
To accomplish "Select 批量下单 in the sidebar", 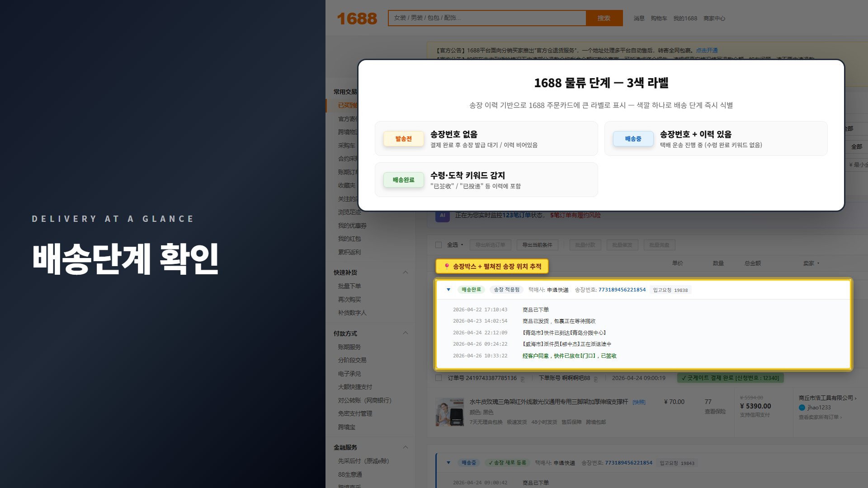I will point(349,286).
